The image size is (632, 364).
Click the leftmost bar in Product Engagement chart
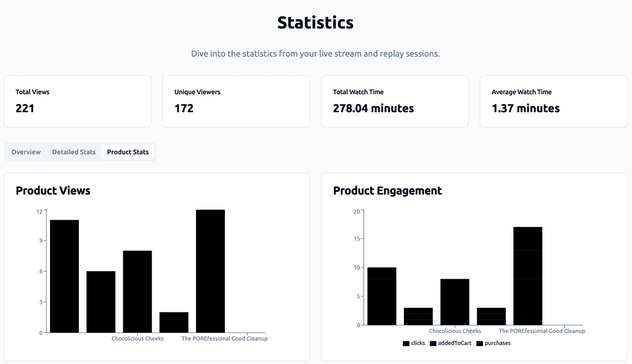pyautogui.click(x=382, y=296)
